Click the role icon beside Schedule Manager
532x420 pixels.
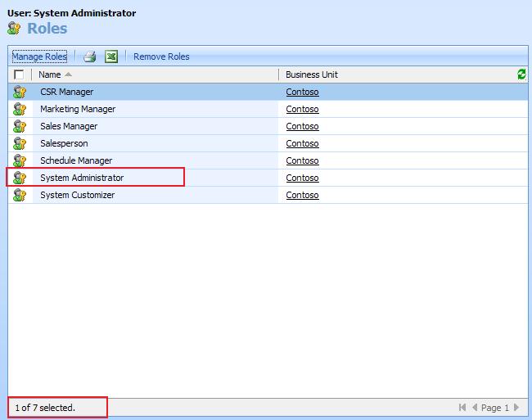pos(20,160)
